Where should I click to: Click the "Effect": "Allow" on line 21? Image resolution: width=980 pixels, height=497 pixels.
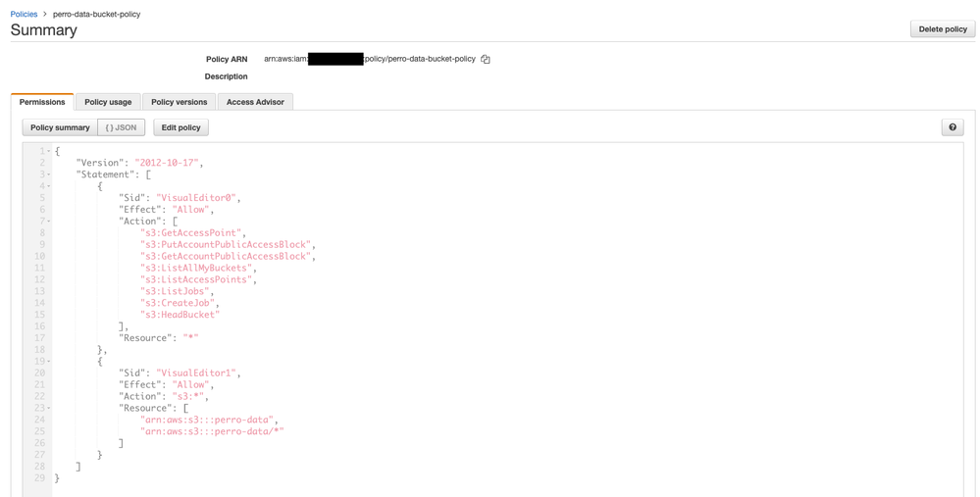click(164, 384)
